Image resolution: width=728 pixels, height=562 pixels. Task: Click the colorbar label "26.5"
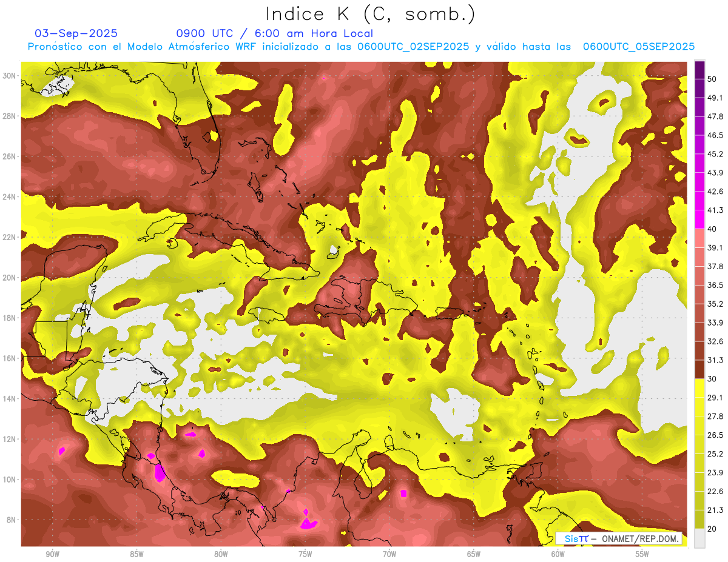tap(715, 435)
